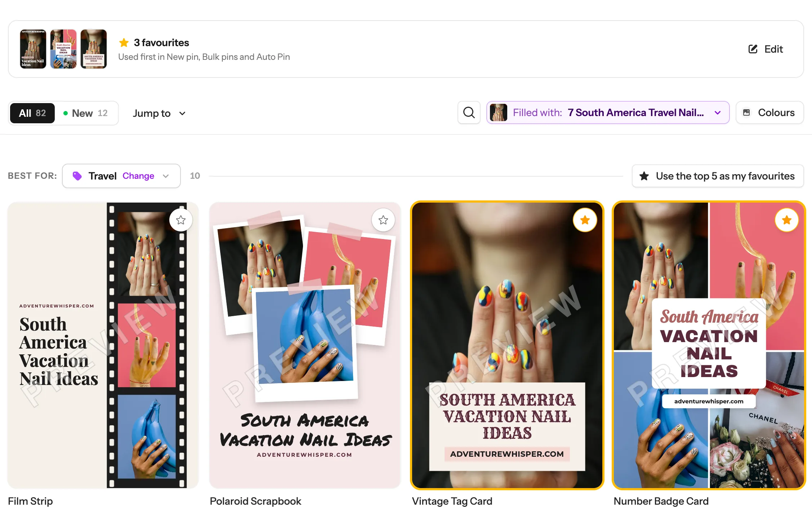Viewport: 812px width, 509px height.
Task: Click the 'Film Strip' template name
Action: (30, 501)
